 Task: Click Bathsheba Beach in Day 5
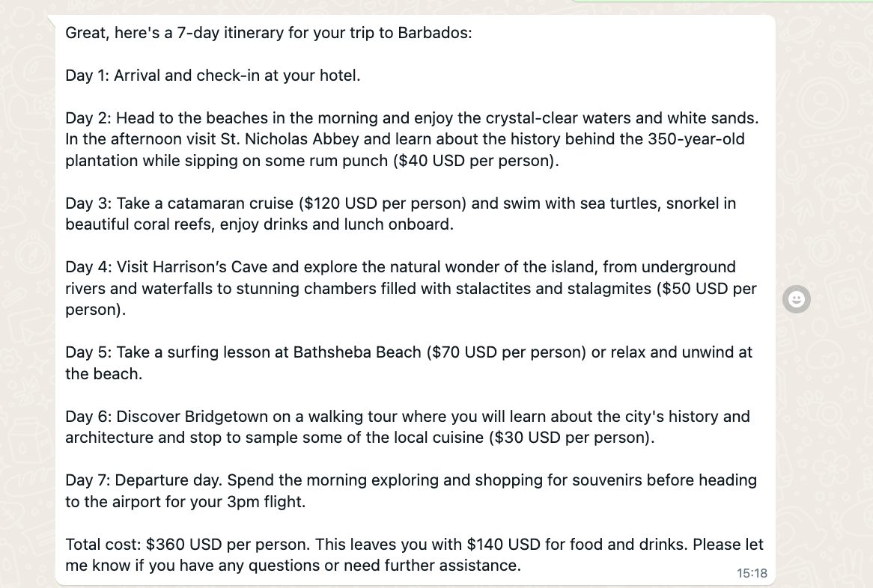357,352
